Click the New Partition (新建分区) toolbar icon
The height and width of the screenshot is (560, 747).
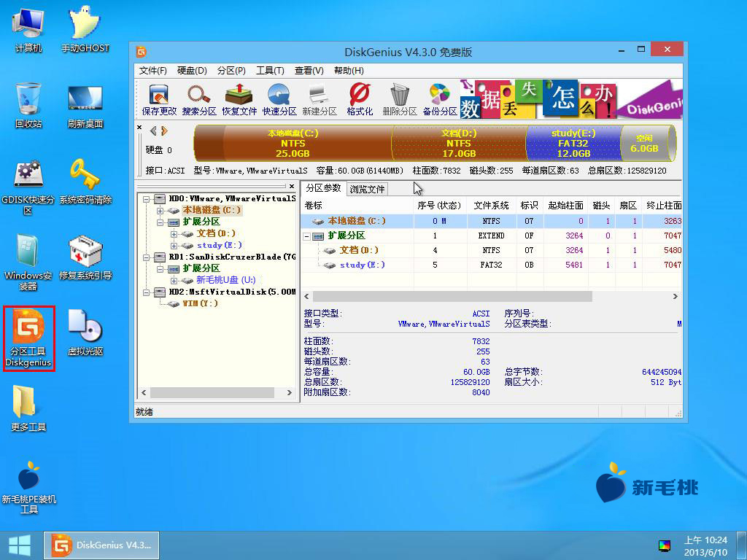tap(320, 100)
